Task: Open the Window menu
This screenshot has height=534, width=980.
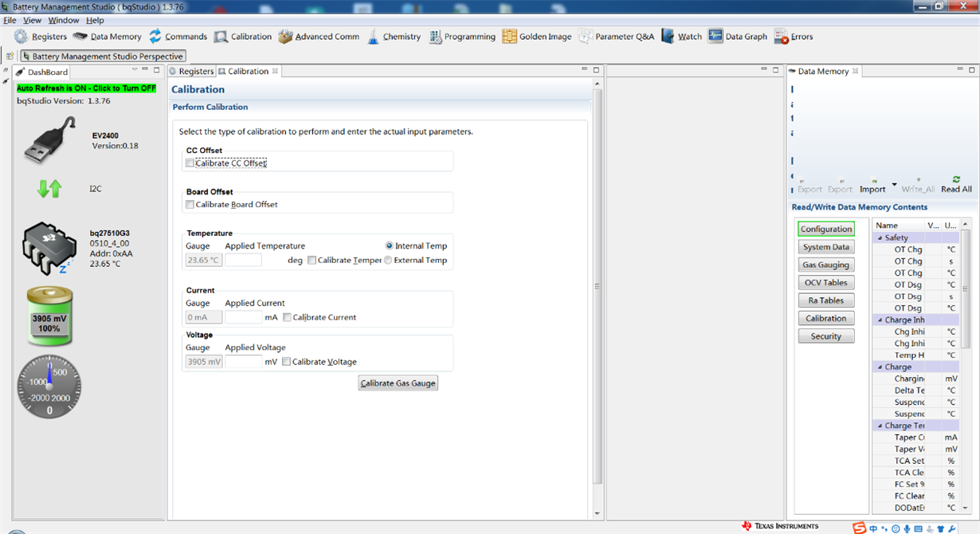Action: click(x=64, y=20)
